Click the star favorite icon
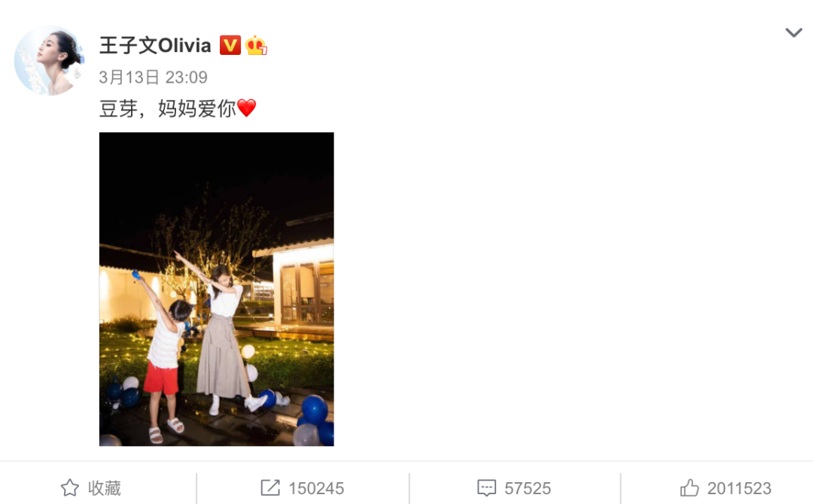 coord(70,488)
